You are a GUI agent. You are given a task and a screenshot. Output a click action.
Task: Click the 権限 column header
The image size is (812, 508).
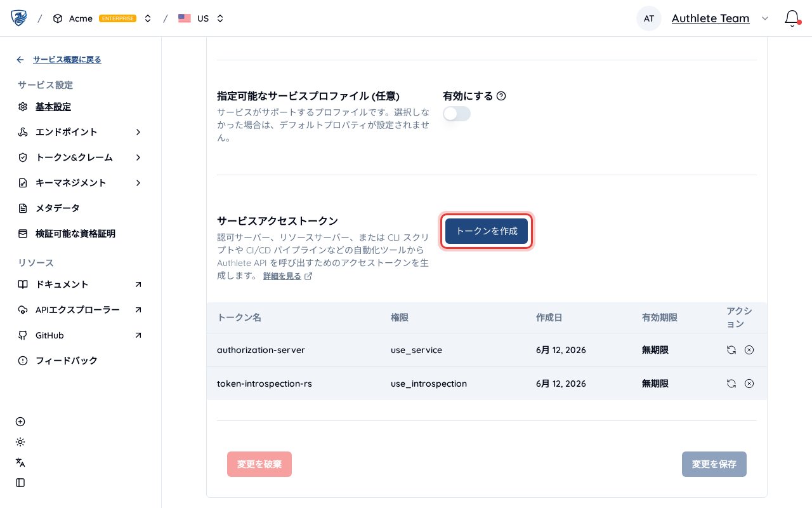point(400,317)
